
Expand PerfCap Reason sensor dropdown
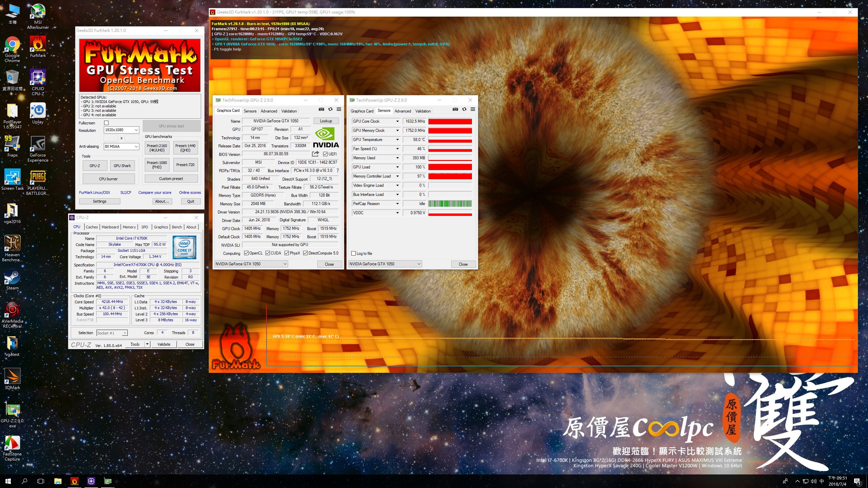point(397,204)
